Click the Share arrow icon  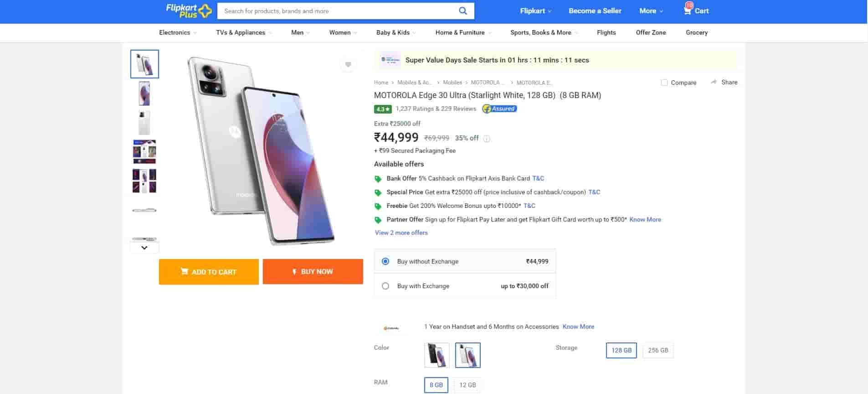pos(714,82)
